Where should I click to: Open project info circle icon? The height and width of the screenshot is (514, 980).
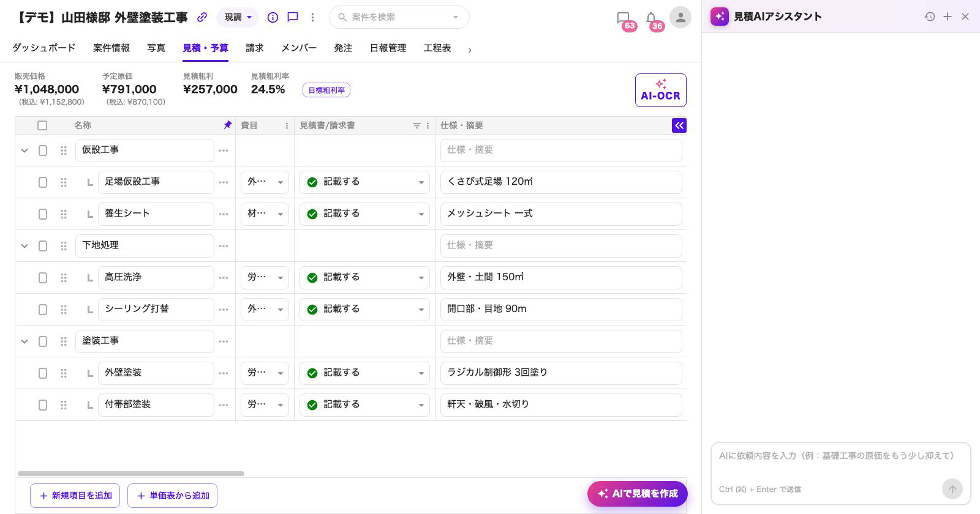(273, 17)
